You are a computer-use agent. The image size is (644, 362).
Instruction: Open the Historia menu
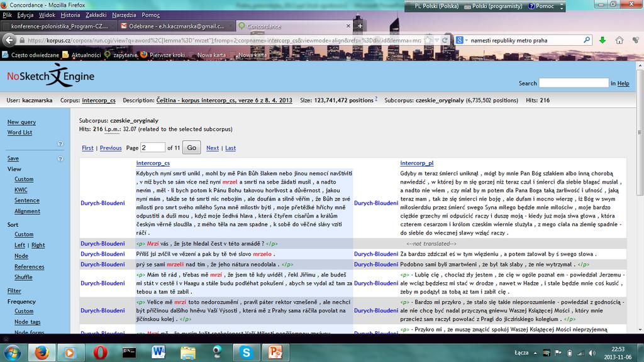coord(70,15)
